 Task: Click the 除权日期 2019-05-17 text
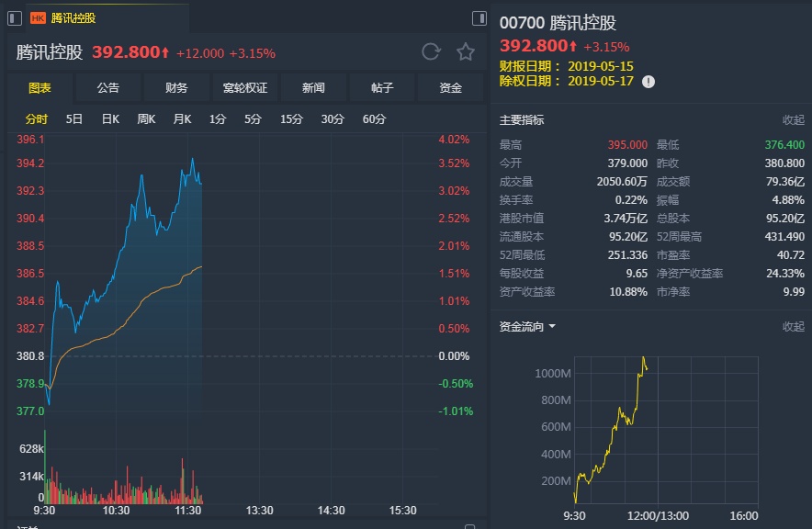[x=567, y=81]
